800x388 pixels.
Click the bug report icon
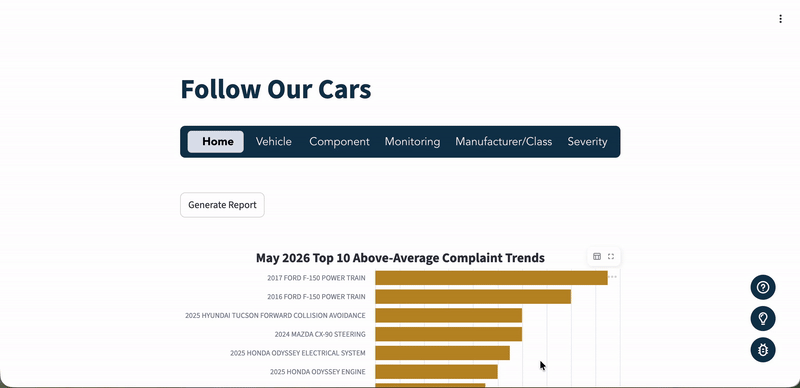click(763, 350)
